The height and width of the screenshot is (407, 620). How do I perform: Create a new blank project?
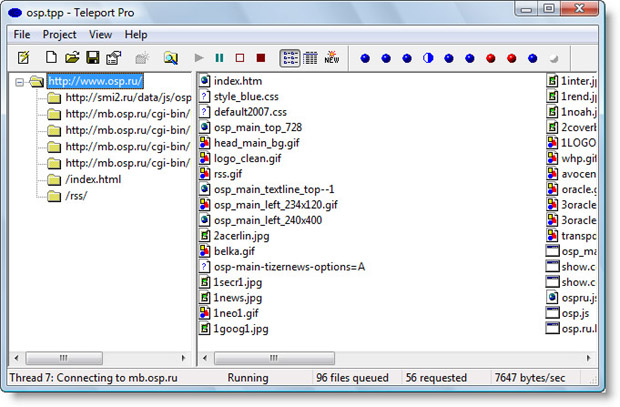pyautogui.click(x=51, y=58)
